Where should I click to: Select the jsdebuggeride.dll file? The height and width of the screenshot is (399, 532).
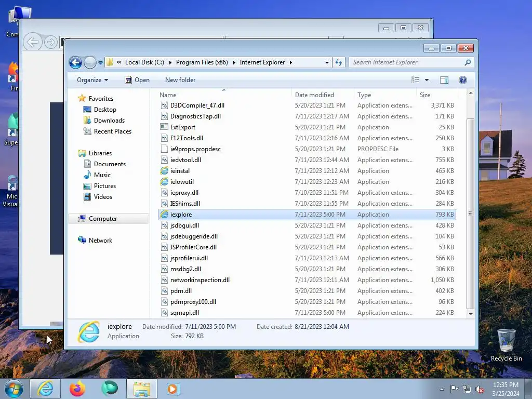[x=194, y=236]
